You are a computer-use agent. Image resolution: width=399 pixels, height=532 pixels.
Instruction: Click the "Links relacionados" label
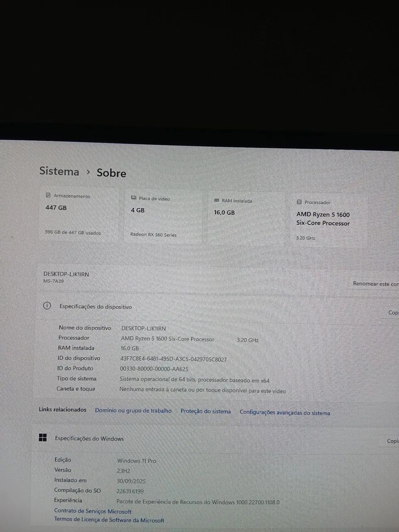(x=62, y=409)
